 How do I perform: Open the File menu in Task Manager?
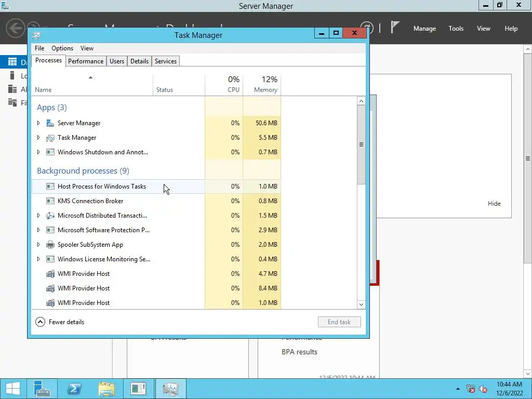39,48
